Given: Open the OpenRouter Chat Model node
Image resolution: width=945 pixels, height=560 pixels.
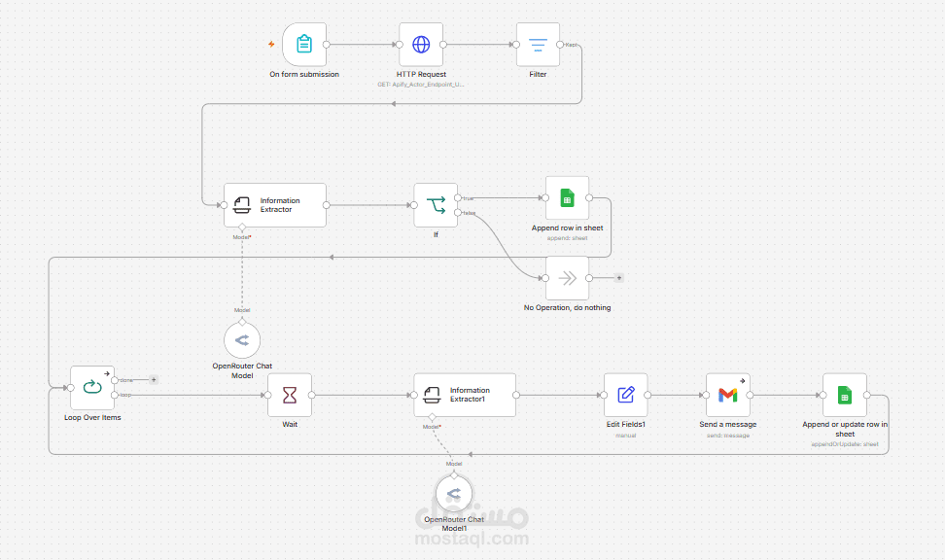Looking at the screenshot, I should (242, 340).
